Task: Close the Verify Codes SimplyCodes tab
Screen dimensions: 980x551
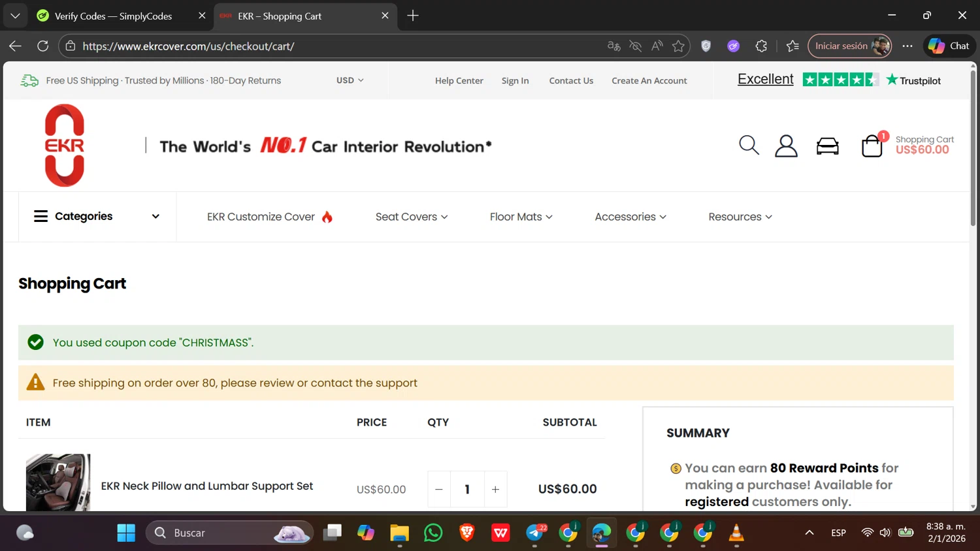Action: click(x=202, y=16)
